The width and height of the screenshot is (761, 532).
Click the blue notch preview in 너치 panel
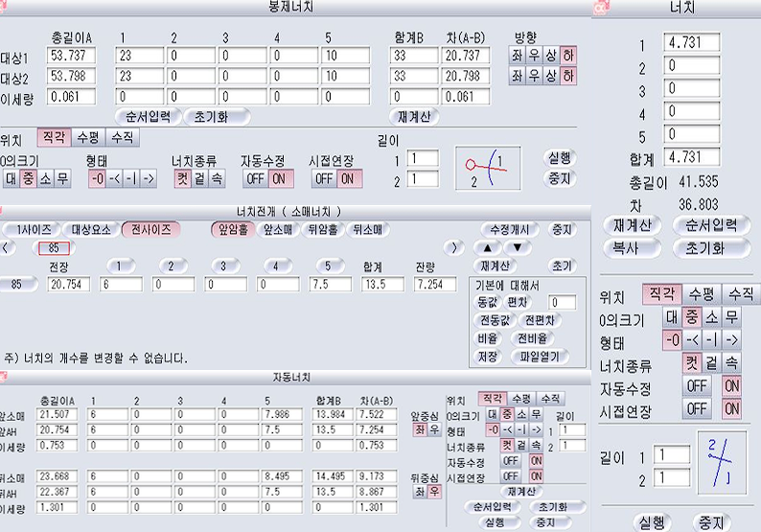pos(722,462)
